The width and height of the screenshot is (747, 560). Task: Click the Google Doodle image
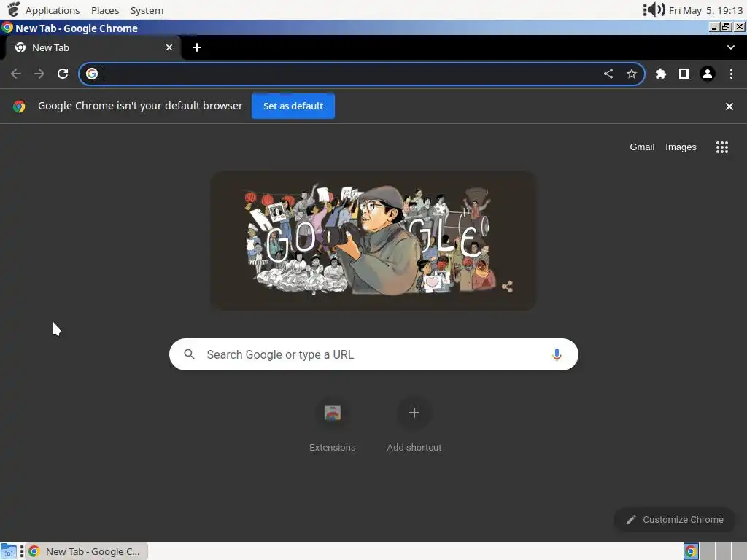click(x=373, y=241)
